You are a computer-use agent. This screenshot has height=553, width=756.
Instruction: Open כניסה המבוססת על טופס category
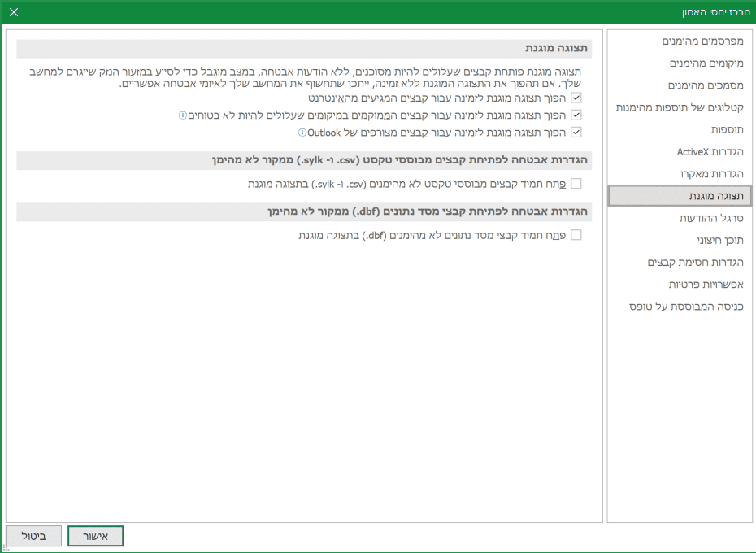pyautogui.click(x=680, y=307)
